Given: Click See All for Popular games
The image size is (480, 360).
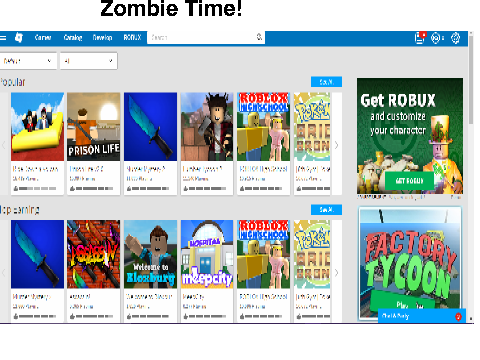Looking at the screenshot, I should pyautogui.click(x=326, y=82).
